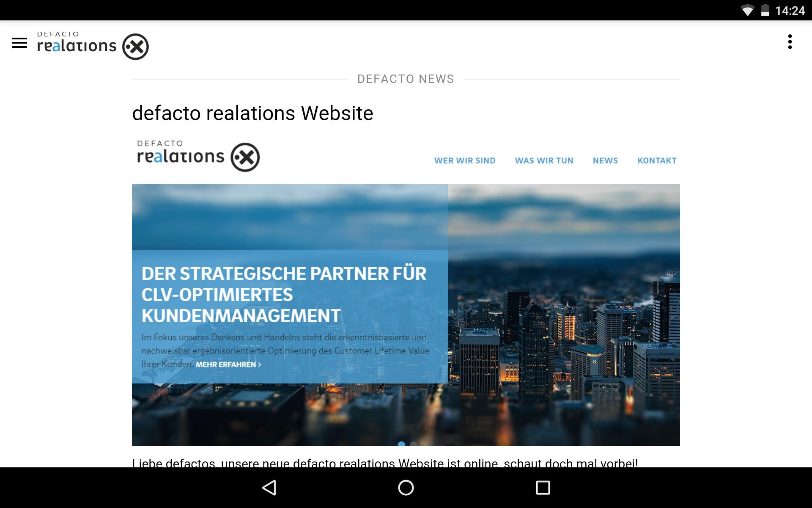Click the MEHR ERFAHREN link
The image size is (812, 508).
point(228,364)
